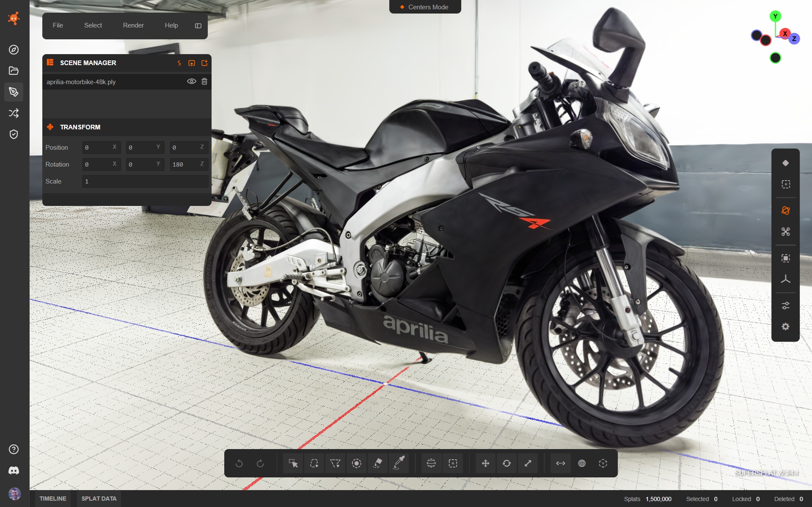Viewport: 812px width, 507px height.
Task: Switch to the fly camera drone mode
Action: click(x=785, y=232)
